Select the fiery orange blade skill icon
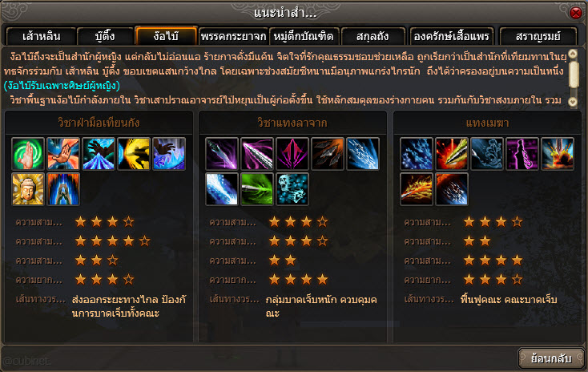 coord(417,189)
